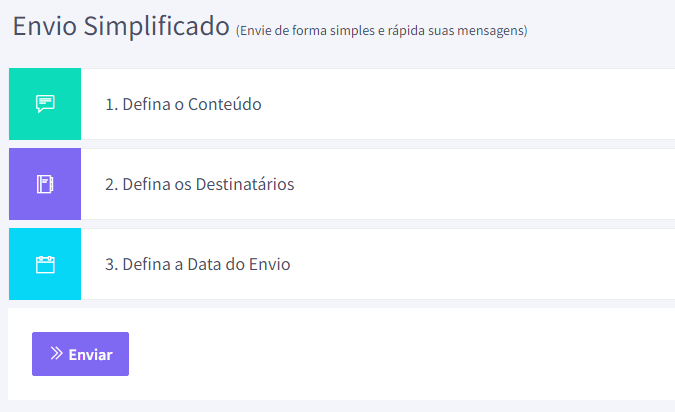Viewport: 675px width, 412px height.
Task: Click the double chevron icon on Enviar
Action: (56, 353)
